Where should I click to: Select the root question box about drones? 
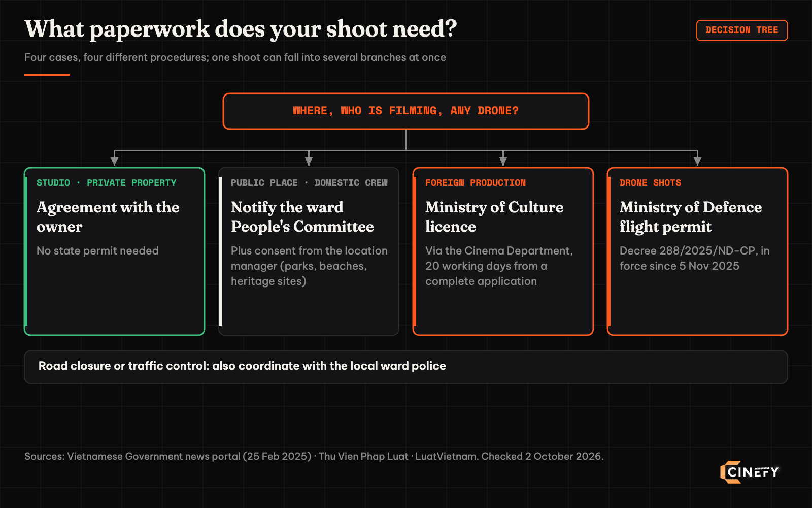click(406, 111)
